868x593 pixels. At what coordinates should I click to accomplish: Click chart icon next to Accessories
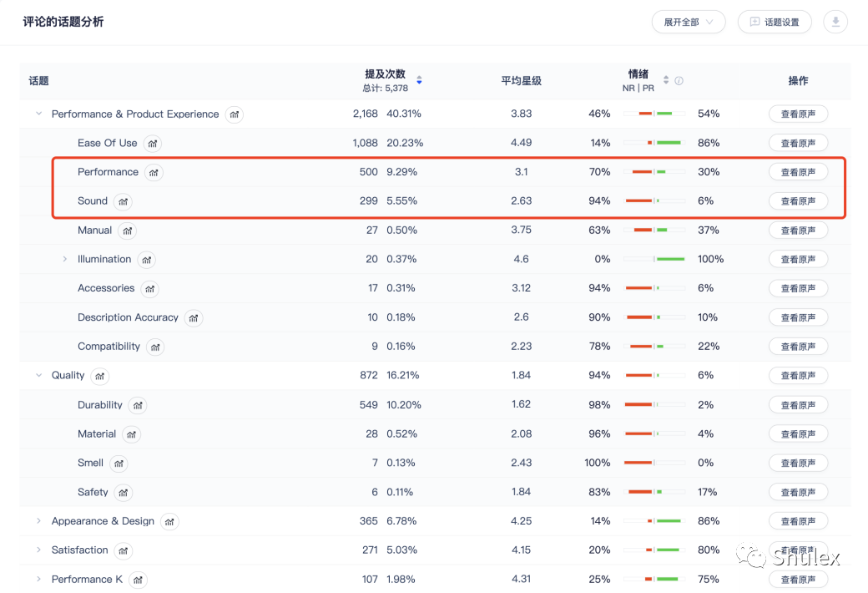(x=149, y=289)
